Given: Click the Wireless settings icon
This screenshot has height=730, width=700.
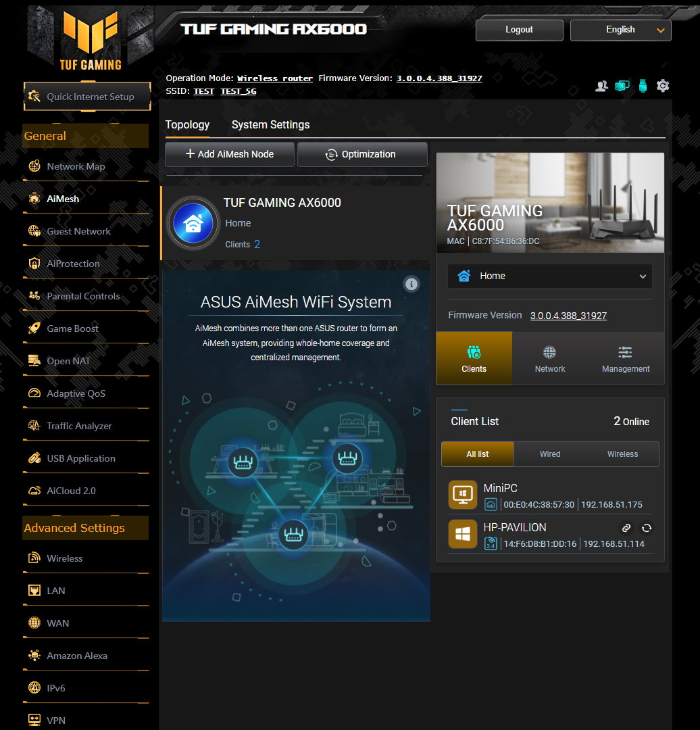Looking at the screenshot, I should click(34, 558).
